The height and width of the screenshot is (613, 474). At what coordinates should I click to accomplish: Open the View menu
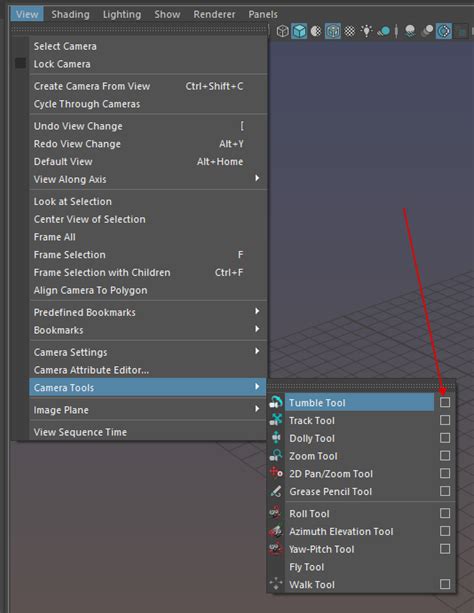pyautogui.click(x=27, y=14)
